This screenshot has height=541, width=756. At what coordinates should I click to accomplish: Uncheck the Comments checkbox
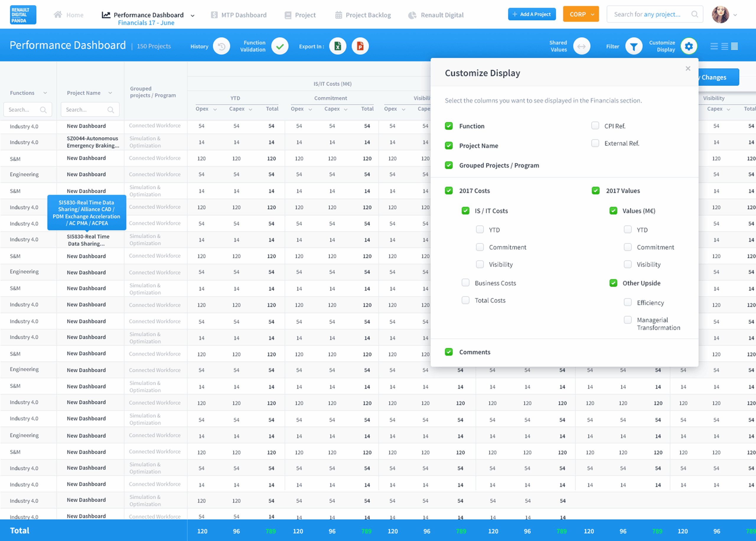(x=449, y=352)
